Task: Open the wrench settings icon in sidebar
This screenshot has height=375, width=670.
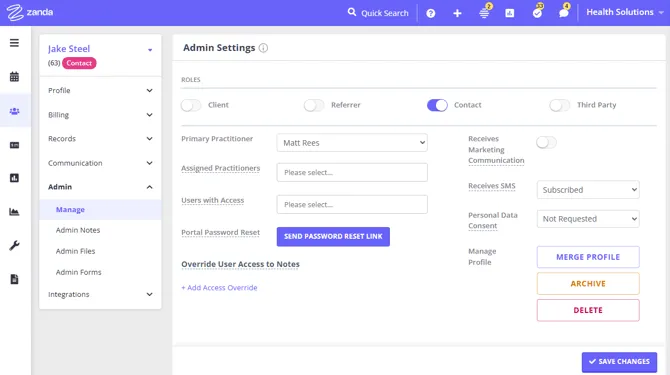Action: 15,246
